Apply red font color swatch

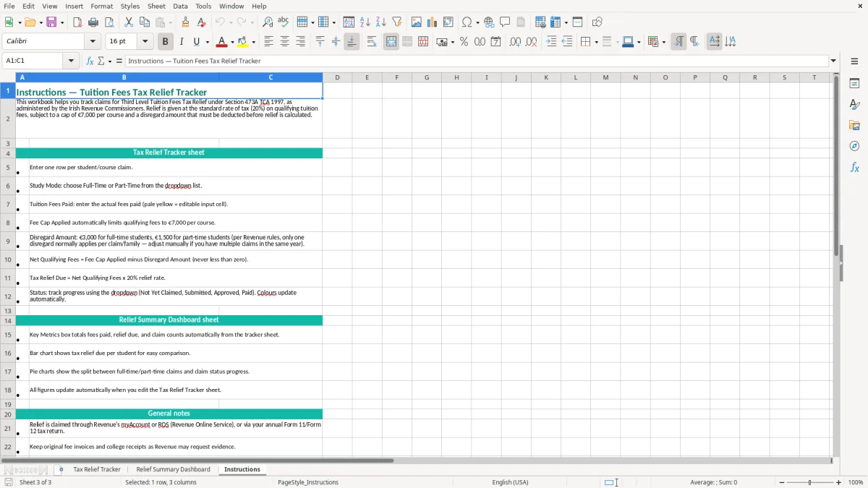222,42
